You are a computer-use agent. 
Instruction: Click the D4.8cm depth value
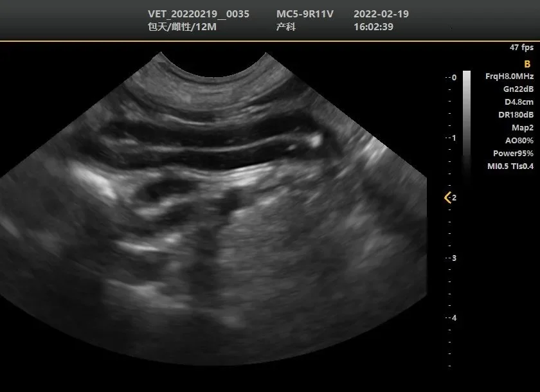(519, 102)
